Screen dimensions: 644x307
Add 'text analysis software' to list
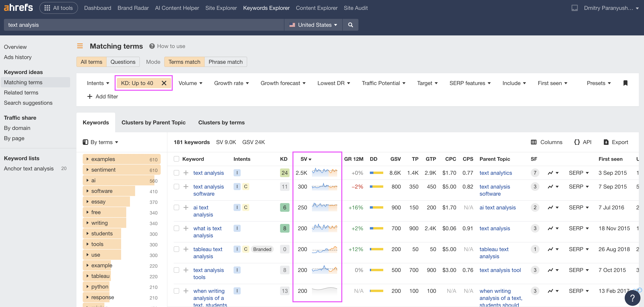point(186,187)
